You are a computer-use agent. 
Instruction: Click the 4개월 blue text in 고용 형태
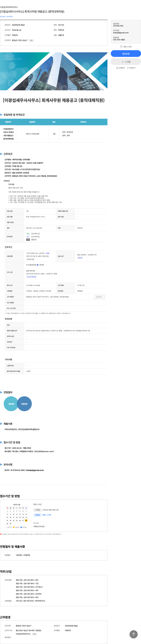tap(47, 253)
